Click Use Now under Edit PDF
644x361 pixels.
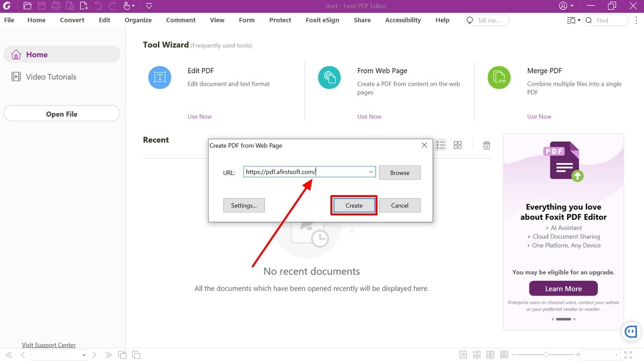pyautogui.click(x=200, y=116)
